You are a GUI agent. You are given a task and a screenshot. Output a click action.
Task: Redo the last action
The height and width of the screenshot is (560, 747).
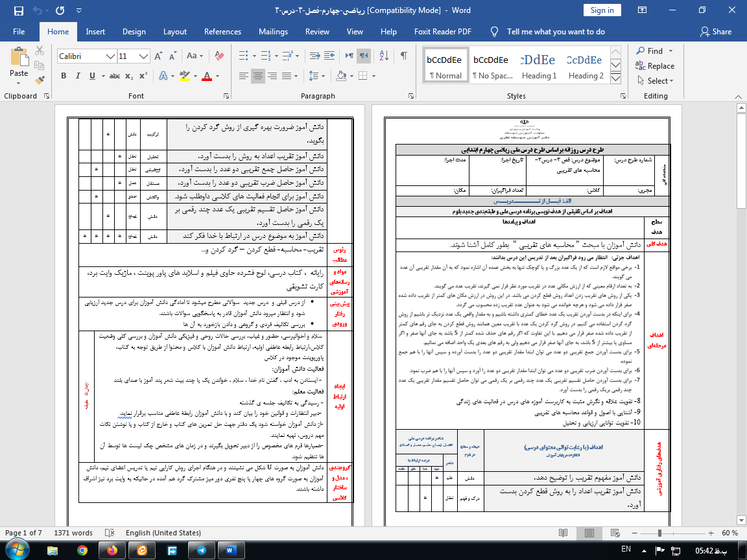point(60,10)
